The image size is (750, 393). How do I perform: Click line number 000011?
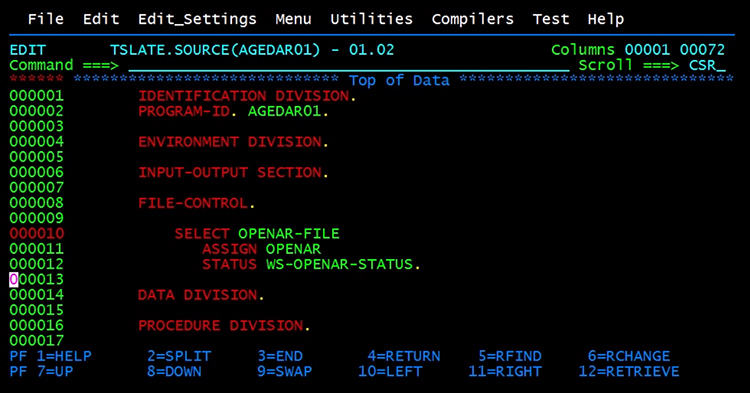point(37,249)
